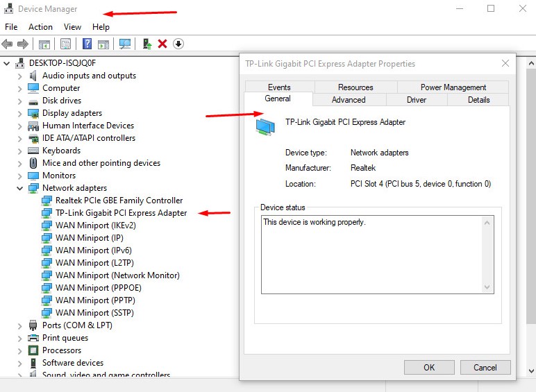This screenshot has width=536, height=392.
Task: Select WAN Miniport (IKEv2)
Action: [x=96, y=225]
